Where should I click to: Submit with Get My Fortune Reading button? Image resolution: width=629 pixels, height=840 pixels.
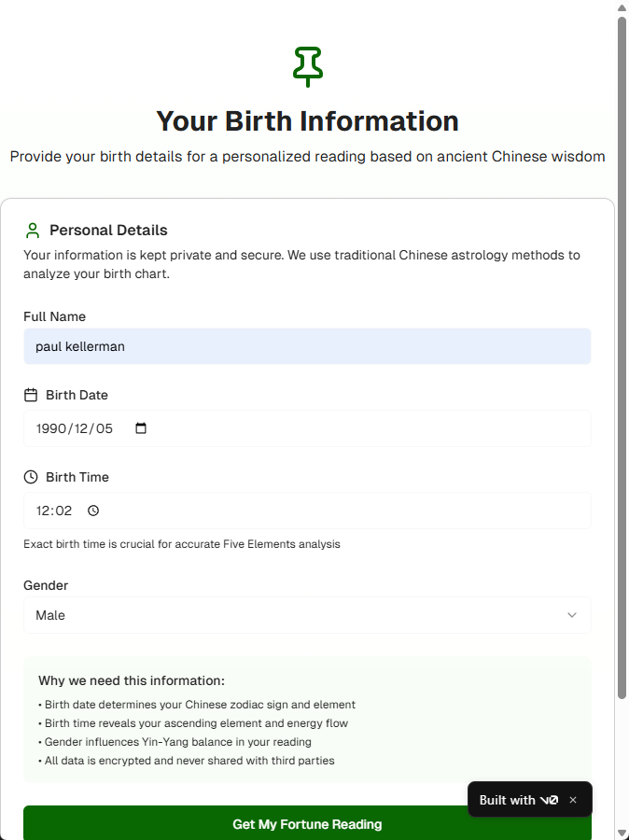(x=307, y=823)
